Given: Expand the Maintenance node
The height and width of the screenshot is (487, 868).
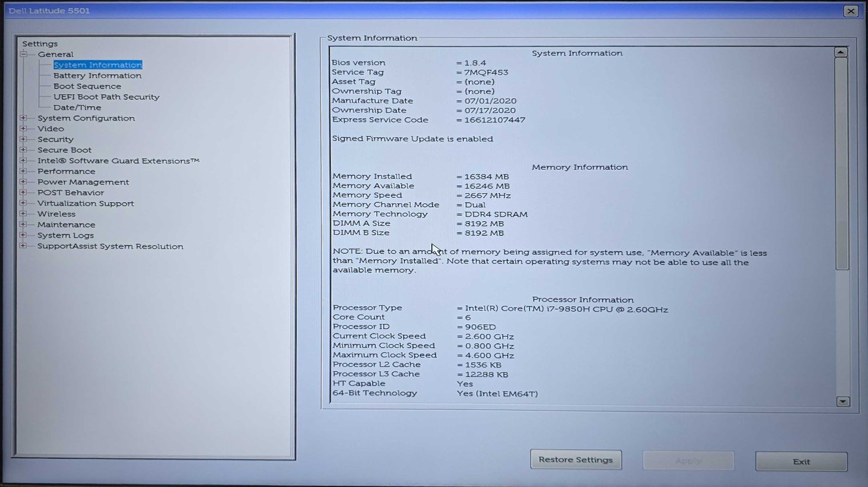Looking at the screenshot, I should click(23, 224).
